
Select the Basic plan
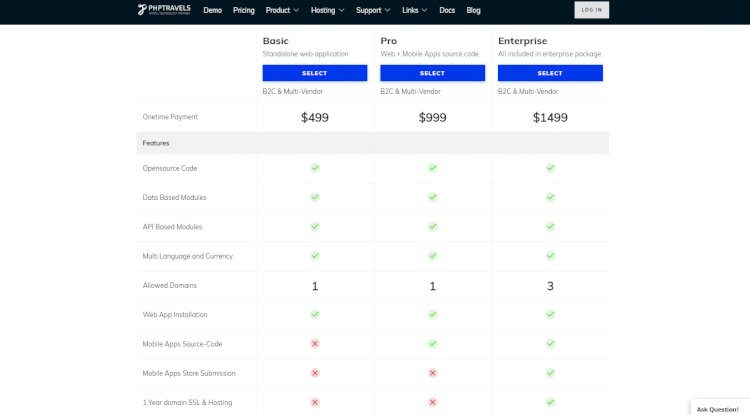tap(315, 73)
